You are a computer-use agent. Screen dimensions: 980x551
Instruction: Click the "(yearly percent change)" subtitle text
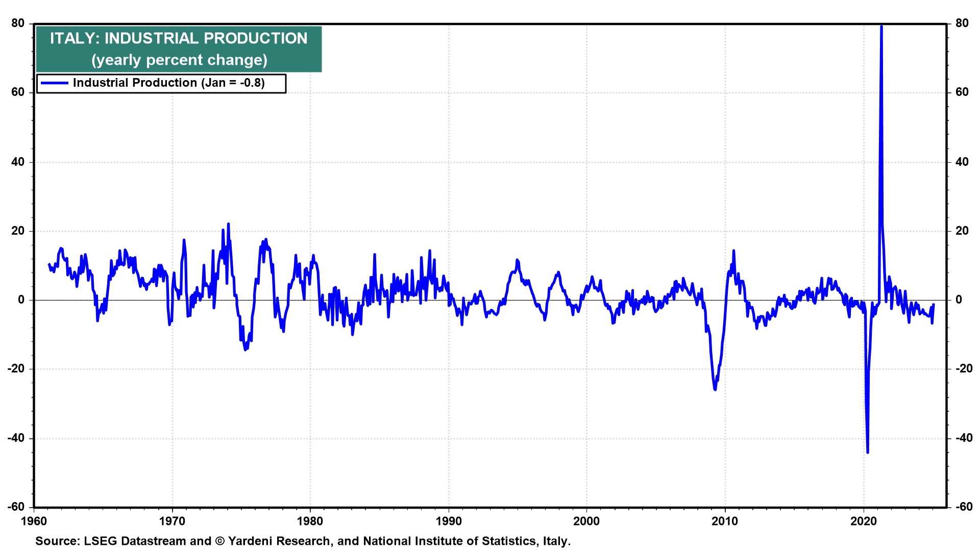tap(179, 60)
